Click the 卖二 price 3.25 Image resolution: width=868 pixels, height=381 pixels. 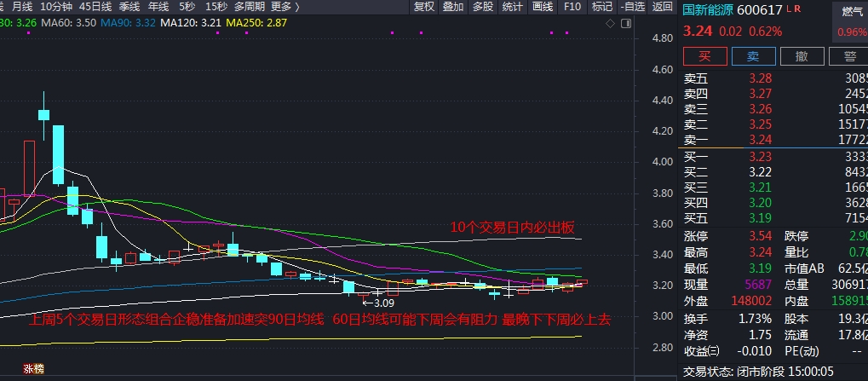760,124
